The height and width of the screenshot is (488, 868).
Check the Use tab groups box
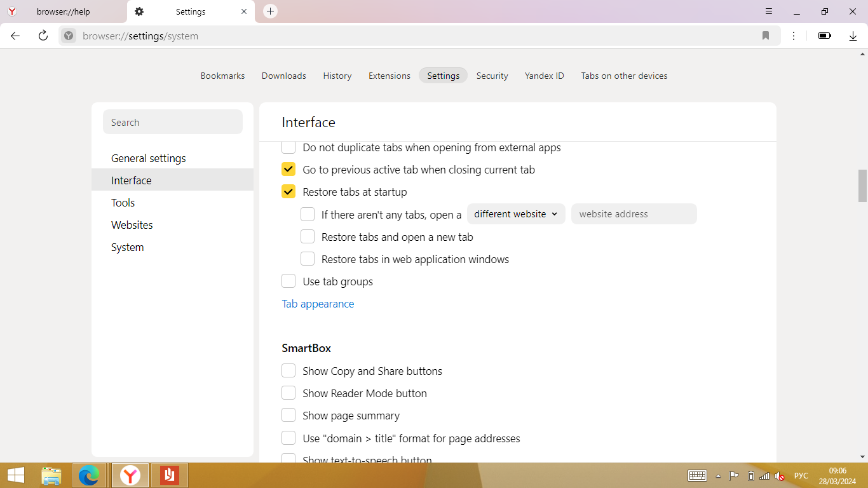point(288,281)
